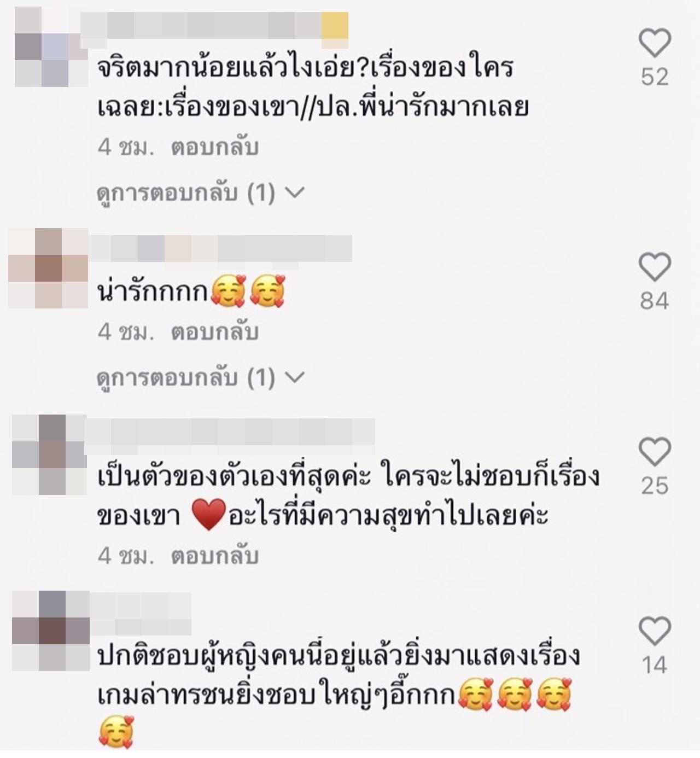This screenshot has height=758, width=700.
Task: Reply to the first comment via ตอบกลับ
Action: (215, 148)
